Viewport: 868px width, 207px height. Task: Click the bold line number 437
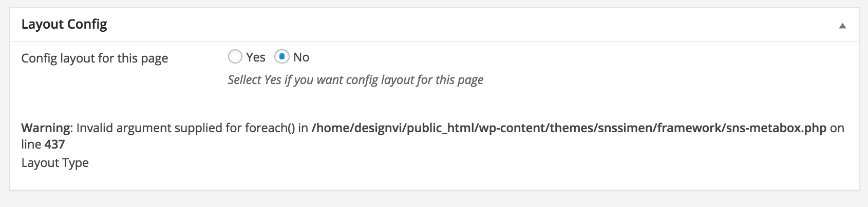[x=54, y=144]
